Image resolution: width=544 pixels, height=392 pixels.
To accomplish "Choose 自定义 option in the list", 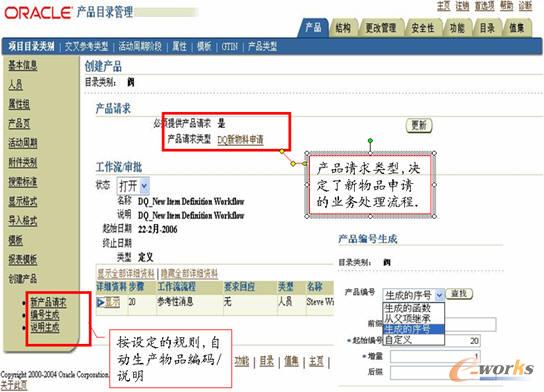I will [x=398, y=340].
